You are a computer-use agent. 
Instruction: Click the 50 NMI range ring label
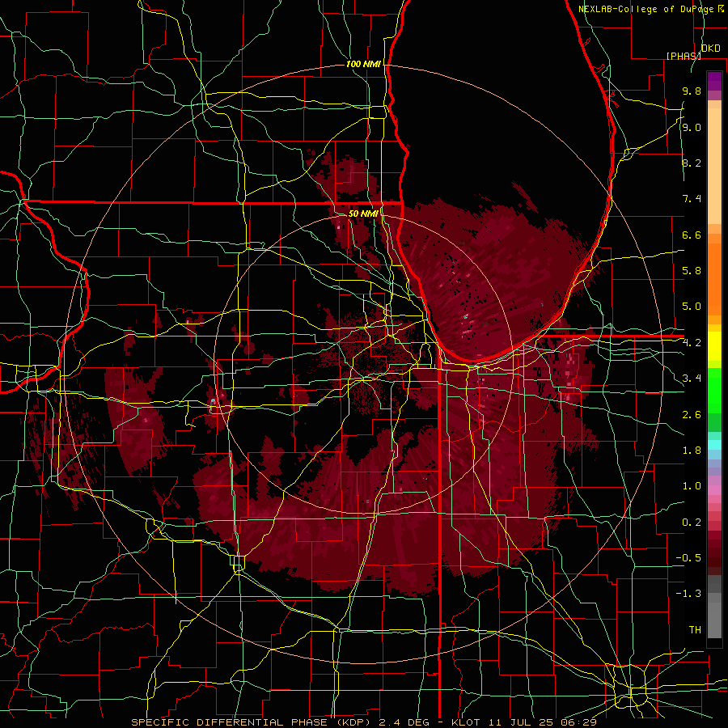[363, 214]
